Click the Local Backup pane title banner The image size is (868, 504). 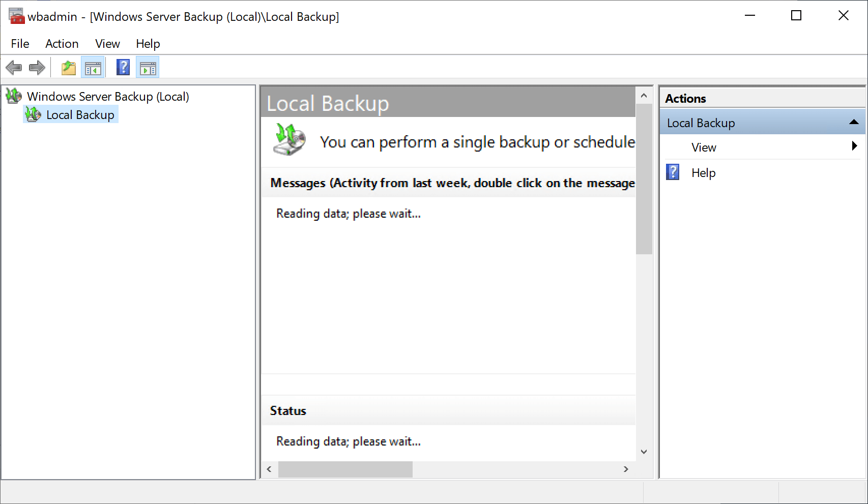click(448, 102)
